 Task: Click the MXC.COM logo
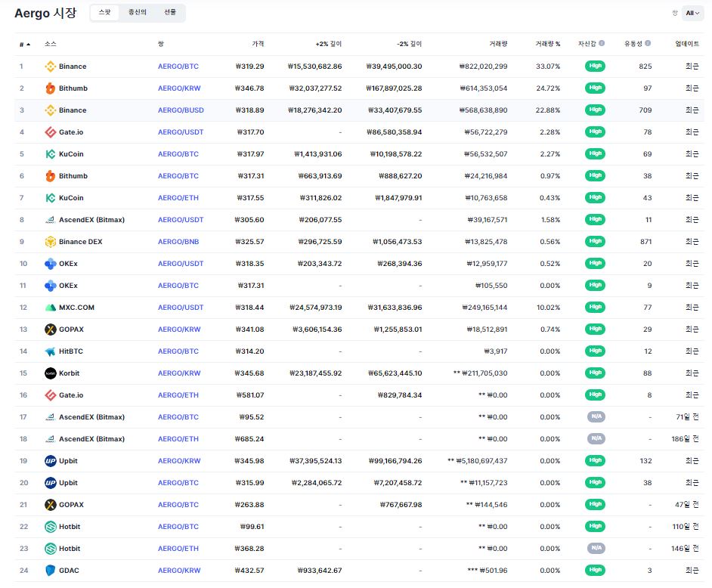(51, 308)
